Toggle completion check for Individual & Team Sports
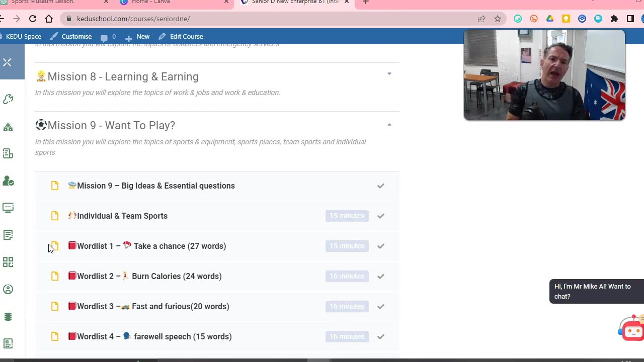 381,216
